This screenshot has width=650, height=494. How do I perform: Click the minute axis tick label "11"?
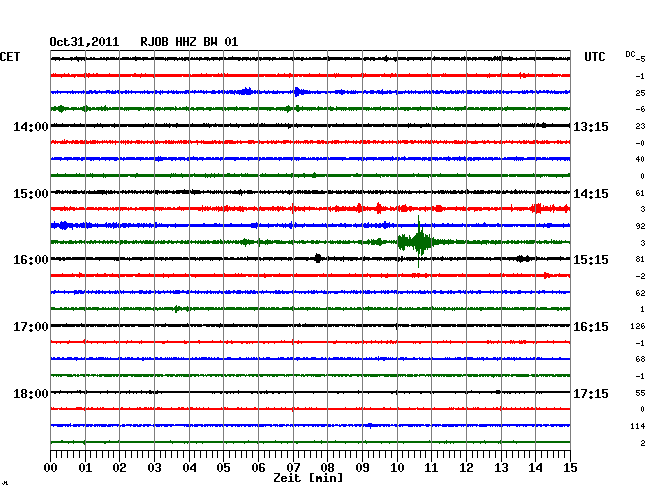pos(431,467)
